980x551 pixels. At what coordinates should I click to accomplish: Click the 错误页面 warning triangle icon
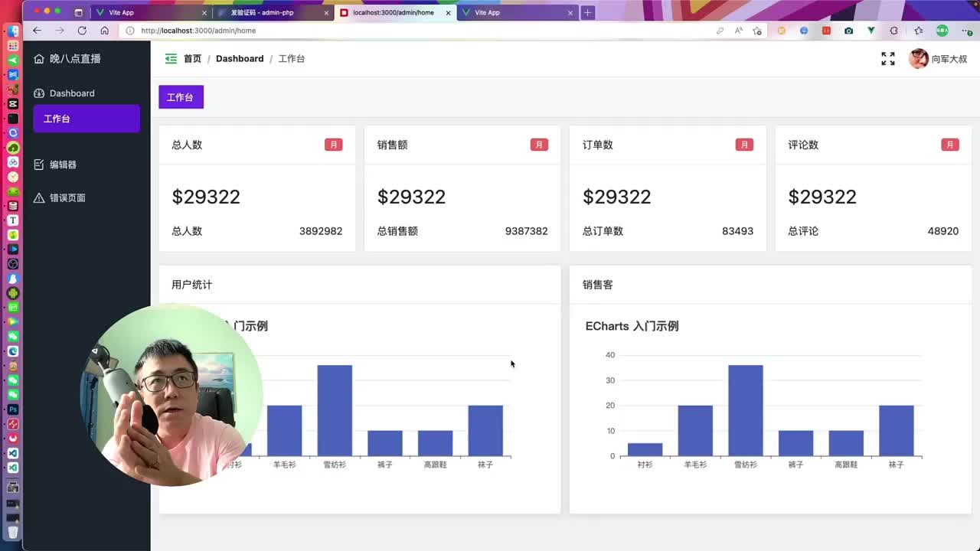pyautogui.click(x=39, y=198)
